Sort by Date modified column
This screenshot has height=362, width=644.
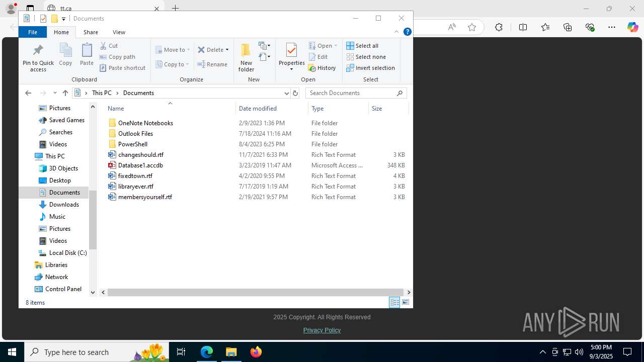click(x=272, y=108)
